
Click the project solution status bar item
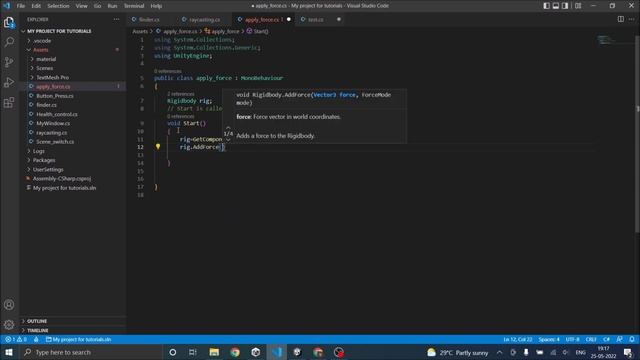(78, 339)
